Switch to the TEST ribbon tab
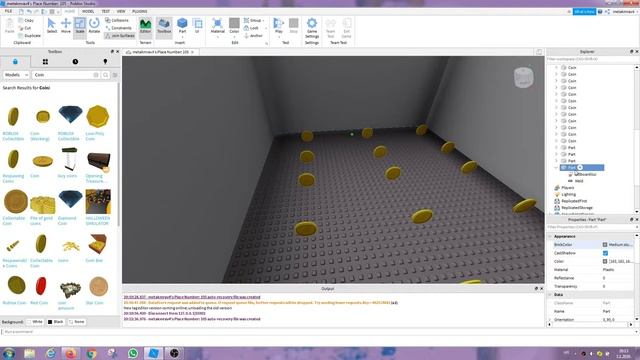Viewport: 640px width, 360px height. coord(105,11)
